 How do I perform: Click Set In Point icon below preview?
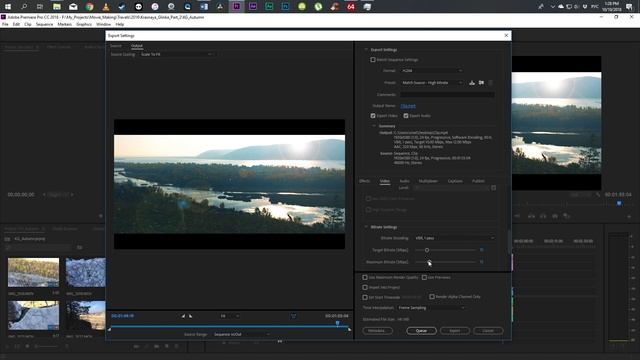[183, 316]
